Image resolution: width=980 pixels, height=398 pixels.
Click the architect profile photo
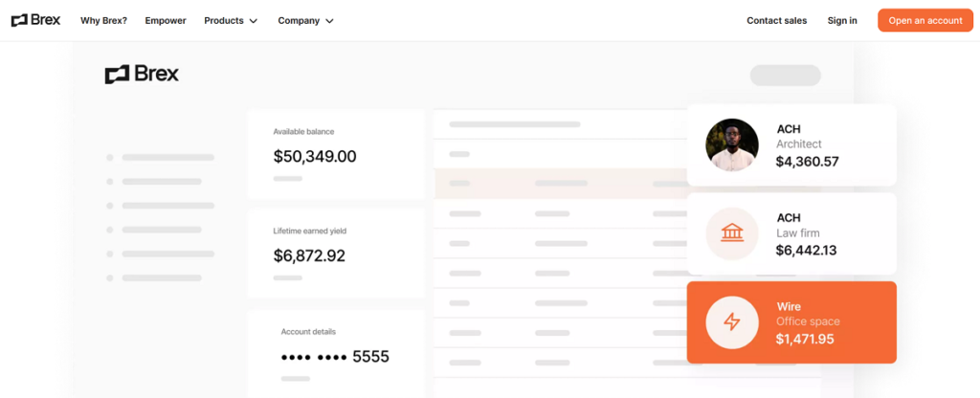(732, 144)
